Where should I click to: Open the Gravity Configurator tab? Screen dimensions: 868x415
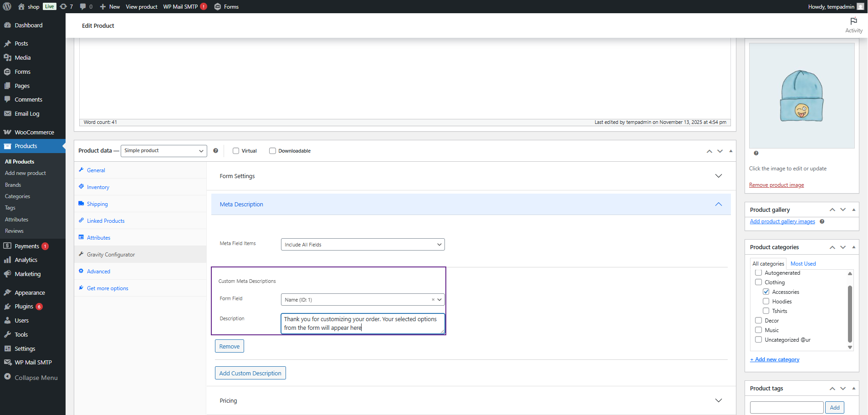(111, 255)
